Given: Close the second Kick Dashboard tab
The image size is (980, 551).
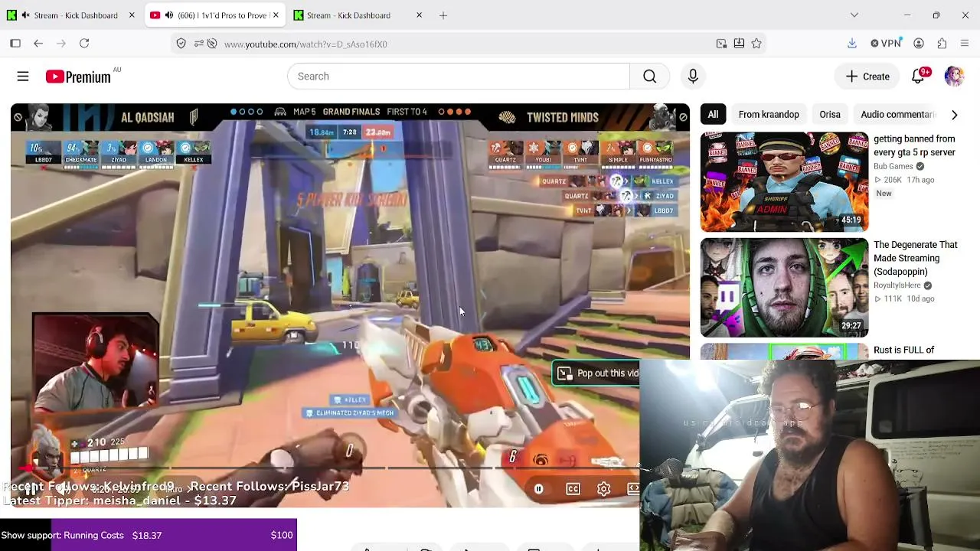Looking at the screenshot, I should [x=419, y=15].
